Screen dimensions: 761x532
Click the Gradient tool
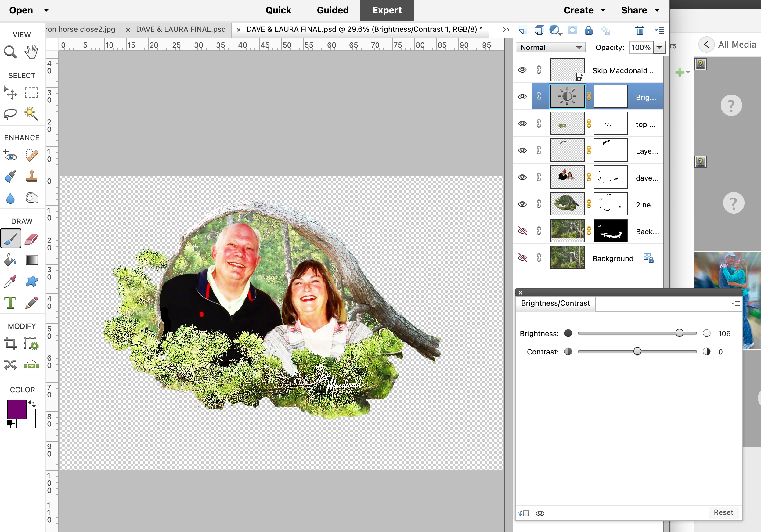(31, 260)
